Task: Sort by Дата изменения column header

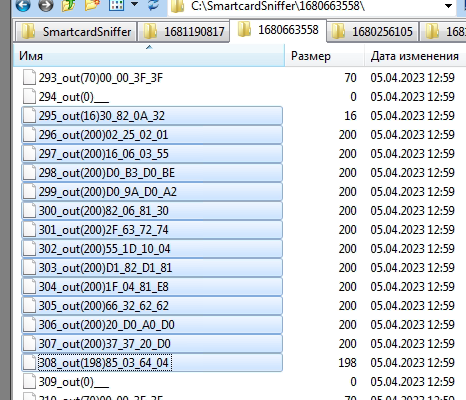Action: [x=415, y=56]
